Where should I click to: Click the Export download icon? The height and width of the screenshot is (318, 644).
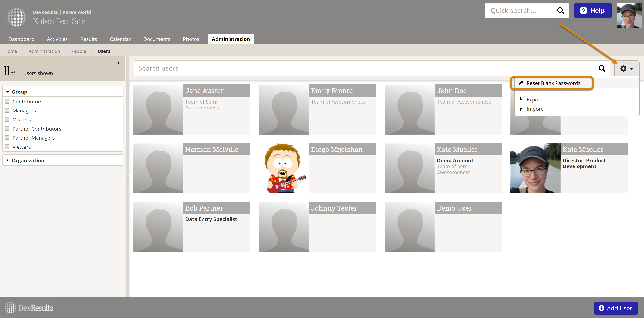pos(521,99)
